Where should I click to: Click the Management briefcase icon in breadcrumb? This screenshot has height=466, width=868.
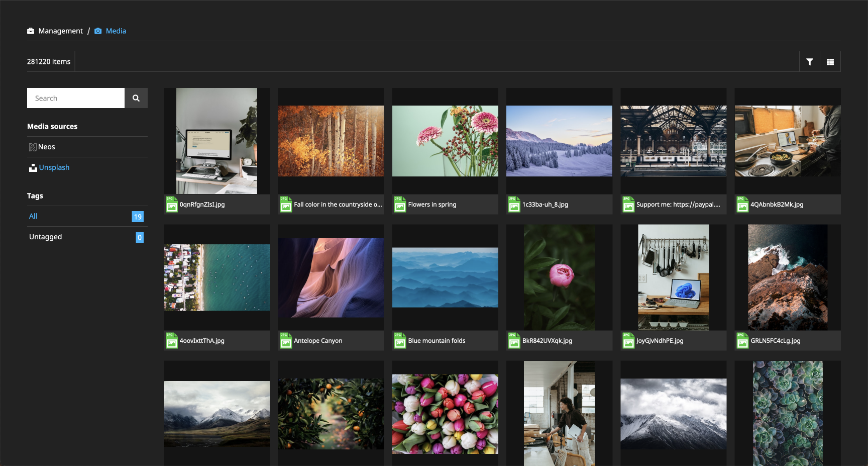(31, 31)
